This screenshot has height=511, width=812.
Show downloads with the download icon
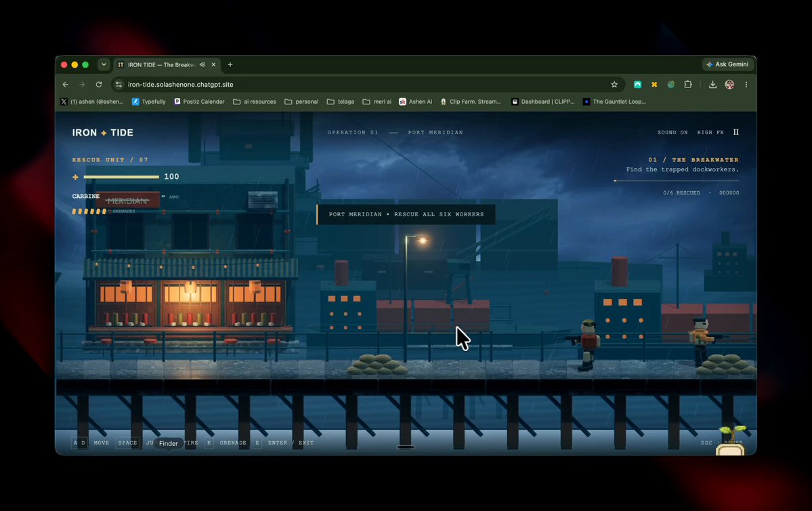(712, 85)
